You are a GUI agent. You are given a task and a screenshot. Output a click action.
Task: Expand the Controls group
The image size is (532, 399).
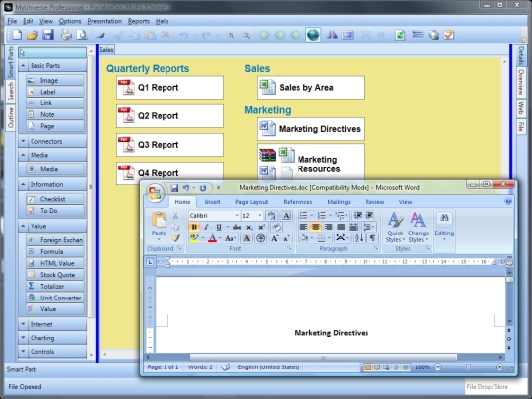(52, 352)
